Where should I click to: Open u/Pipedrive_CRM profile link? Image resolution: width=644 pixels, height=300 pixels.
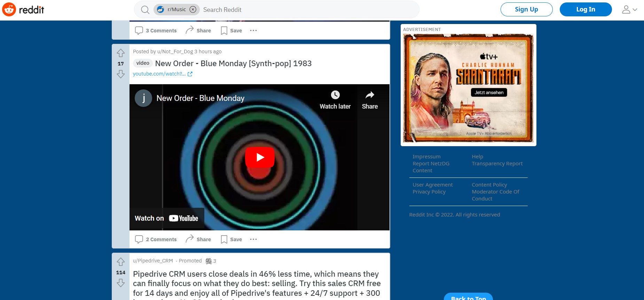pos(153,261)
